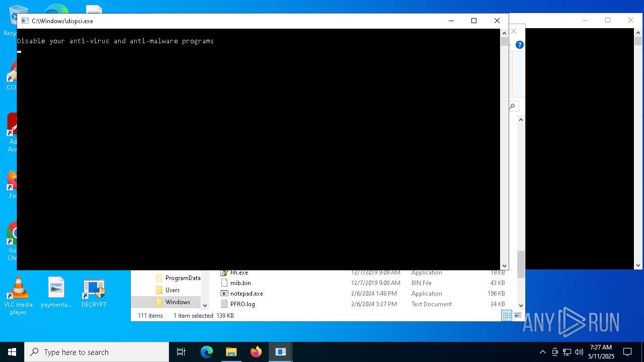The image size is (644, 362).
Task: Click the '111 items' status bar text
Action: 150,316
